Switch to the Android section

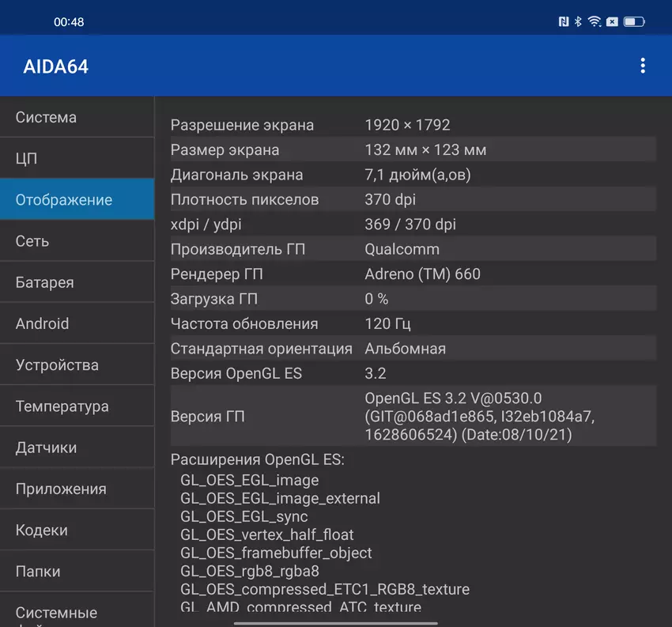tap(77, 323)
